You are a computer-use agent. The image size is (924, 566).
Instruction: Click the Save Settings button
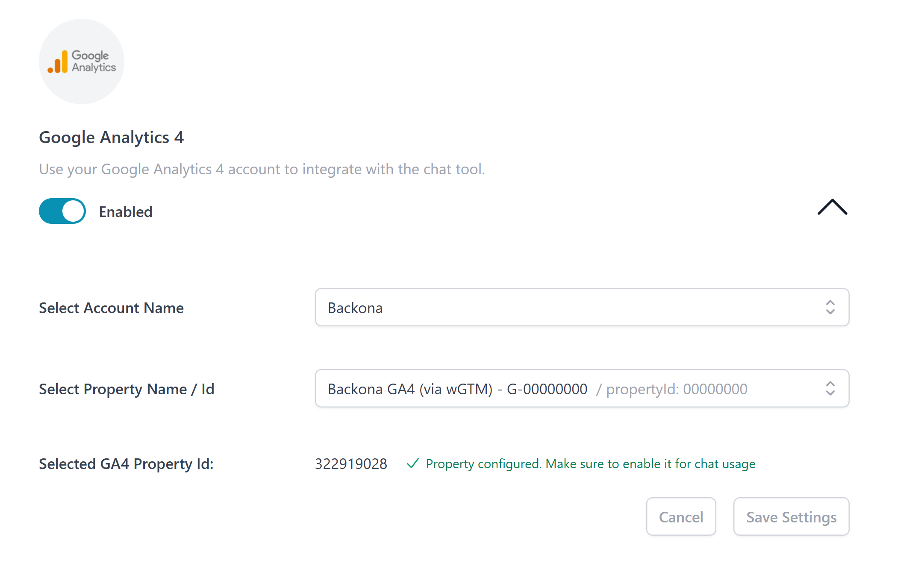tap(791, 516)
